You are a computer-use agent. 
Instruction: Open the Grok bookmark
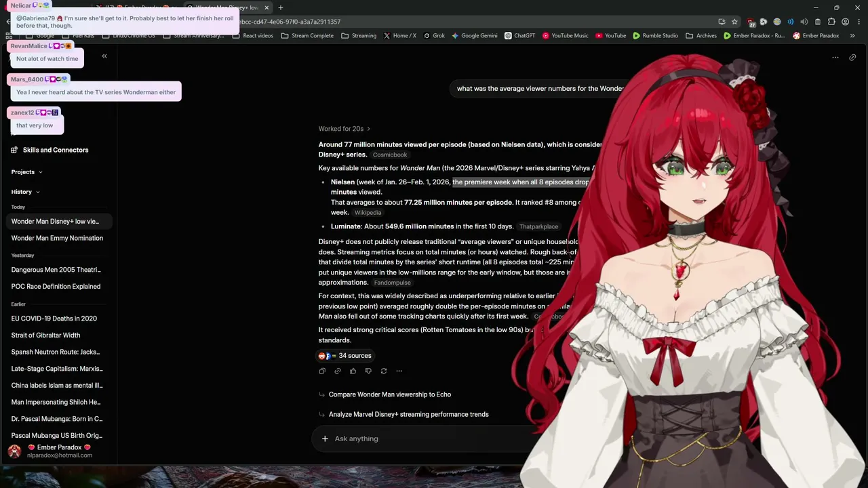434,35
